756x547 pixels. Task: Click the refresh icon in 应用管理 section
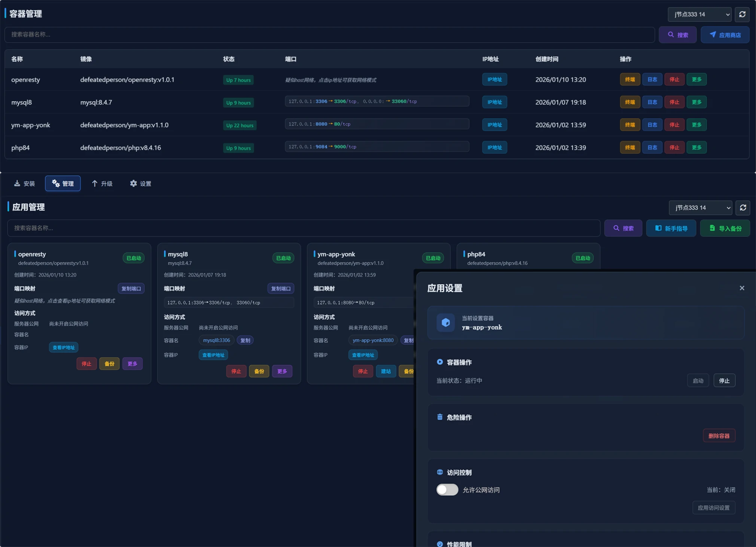pyautogui.click(x=743, y=208)
